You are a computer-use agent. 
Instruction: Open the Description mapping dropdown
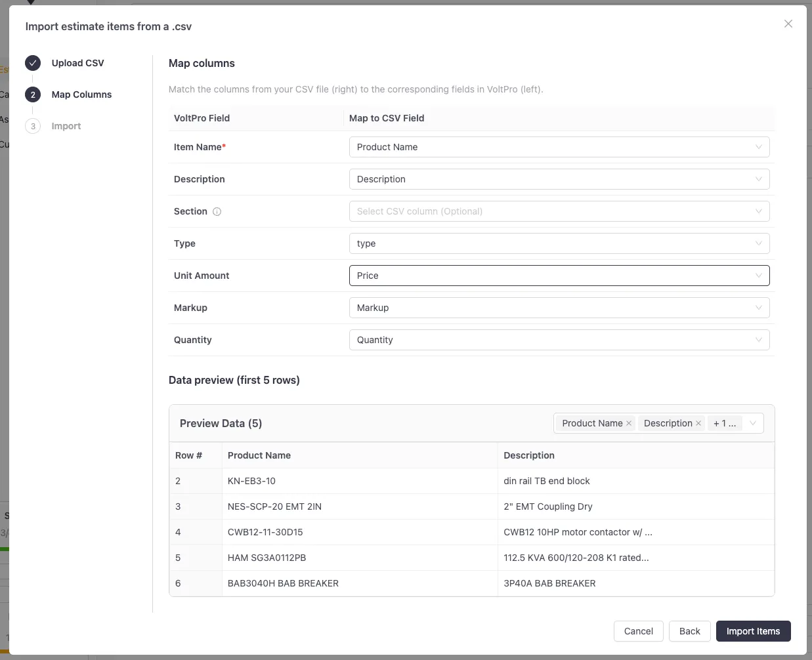click(559, 179)
